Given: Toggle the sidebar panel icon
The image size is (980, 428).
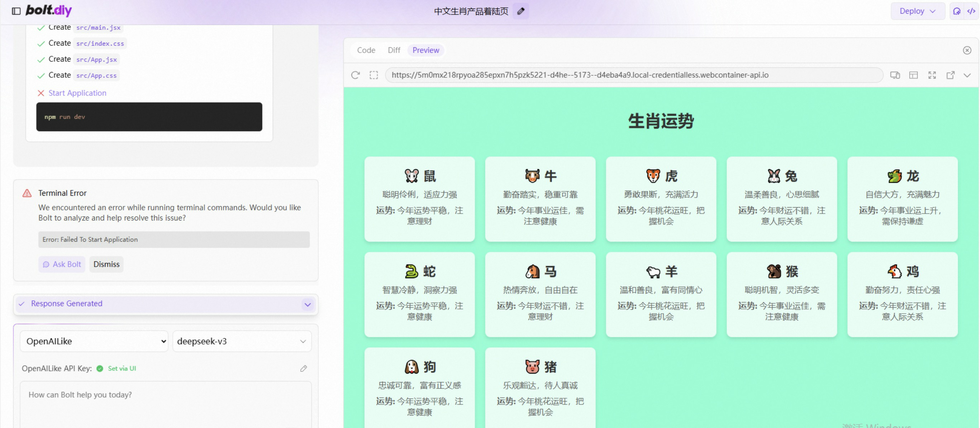Looking at the screenshot, I should [x=16, y=11].
